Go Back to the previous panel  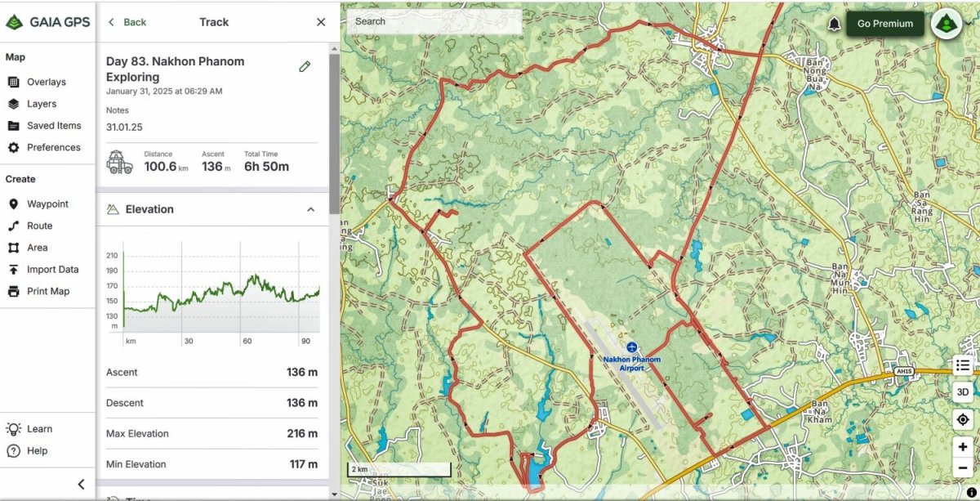(x=127, y=22)
